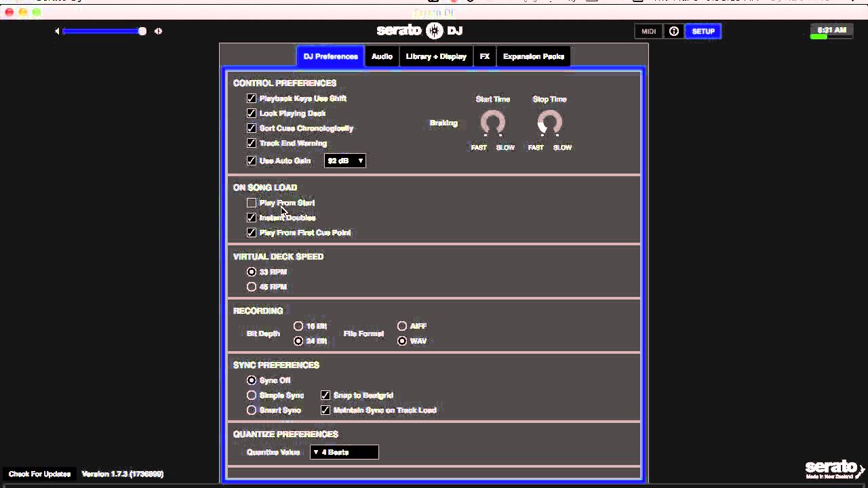The height and width of the screenshot is (488, 868).
Task: Select Simple Sync option
Action: [x=252, y=396]
